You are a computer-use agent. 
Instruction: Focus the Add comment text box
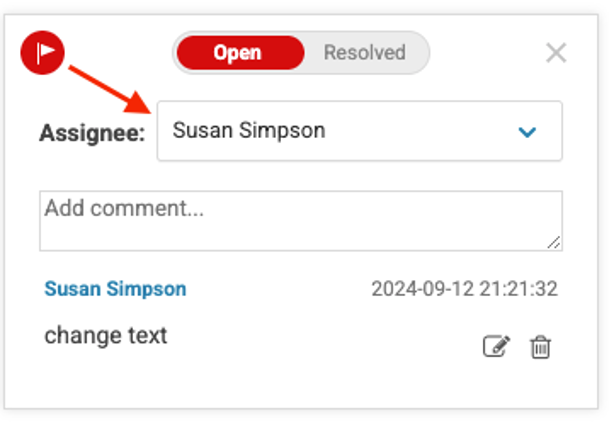pos(300,220)
